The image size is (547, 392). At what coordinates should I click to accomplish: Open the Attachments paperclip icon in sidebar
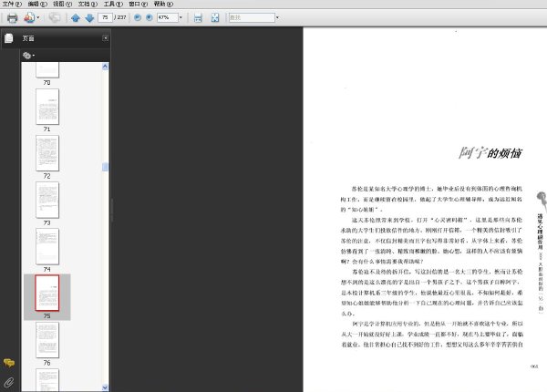coord(9,382)
